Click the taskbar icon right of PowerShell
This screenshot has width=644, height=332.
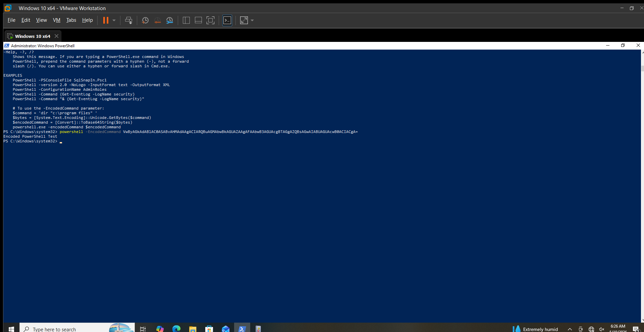258,329
